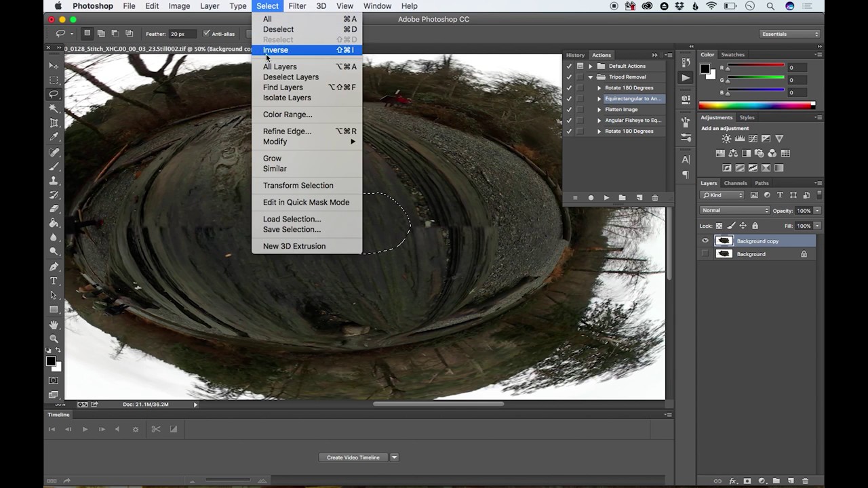Expand the Default Actions set

[591, 66]
